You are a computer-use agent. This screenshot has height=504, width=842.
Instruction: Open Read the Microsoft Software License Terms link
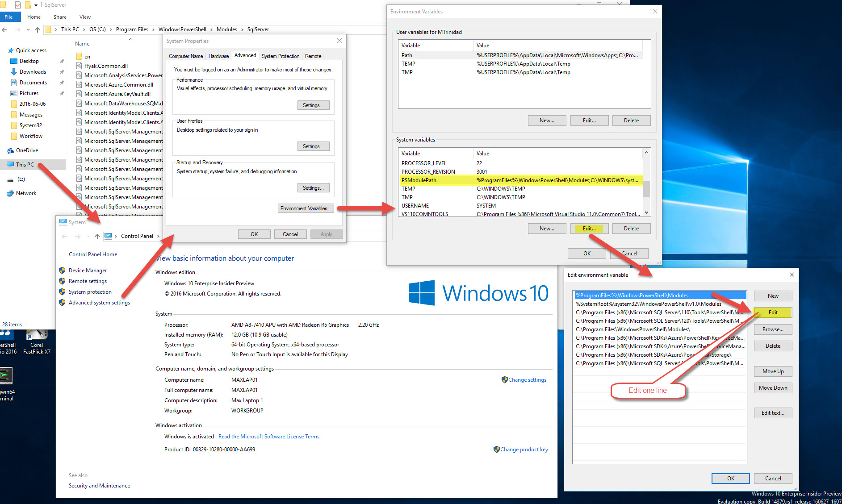[269, 437]
